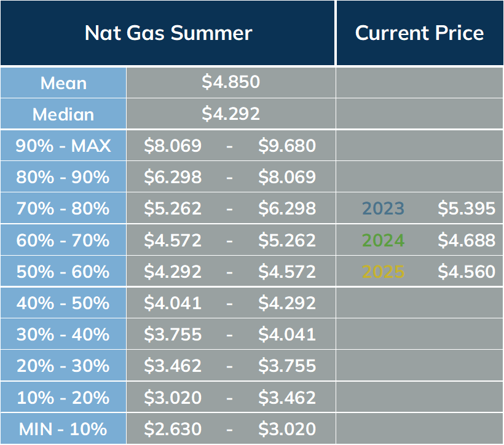The height and width of the screenshot is (445, 504).
Task: Click the 80% - 90% row label
Action: [63, 177]
